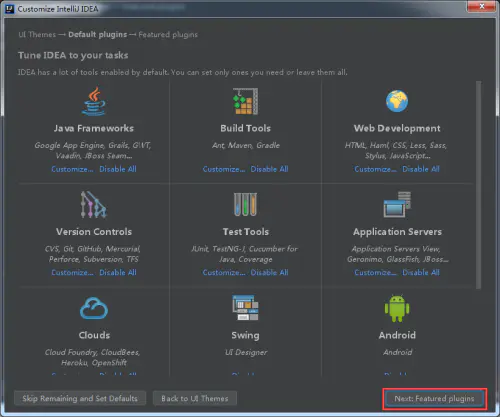Close the Customize IntelliJ IDEA window

[481, 6]
